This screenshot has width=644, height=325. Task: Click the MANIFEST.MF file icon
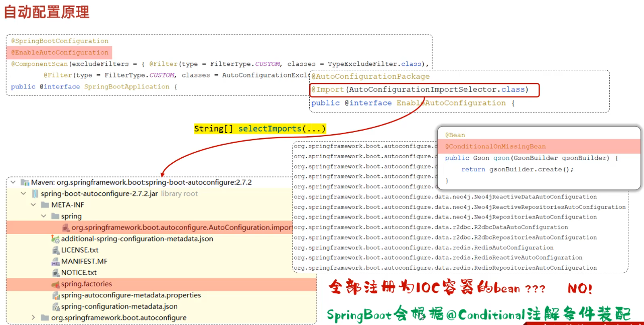tap(55, 262)
